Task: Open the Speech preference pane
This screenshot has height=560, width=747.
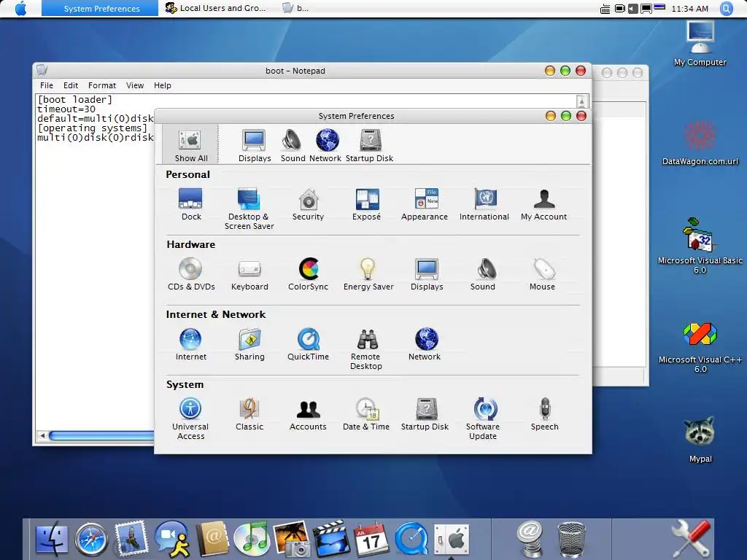Action: click(544, 414)
